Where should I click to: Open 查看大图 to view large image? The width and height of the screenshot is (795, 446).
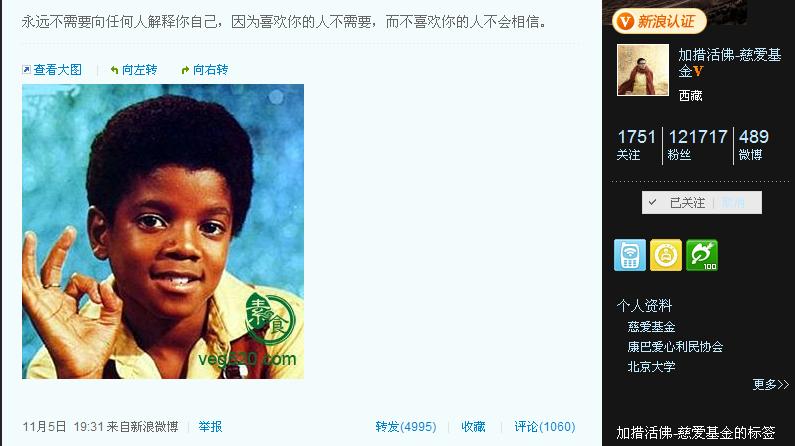pyautogui.click(x=52, y=70)
